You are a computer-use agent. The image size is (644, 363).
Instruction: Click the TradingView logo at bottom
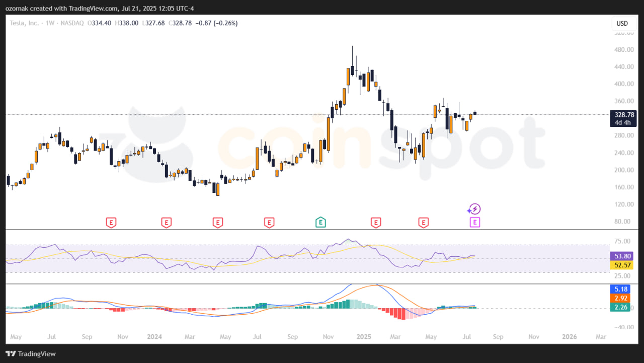[32, 354]
